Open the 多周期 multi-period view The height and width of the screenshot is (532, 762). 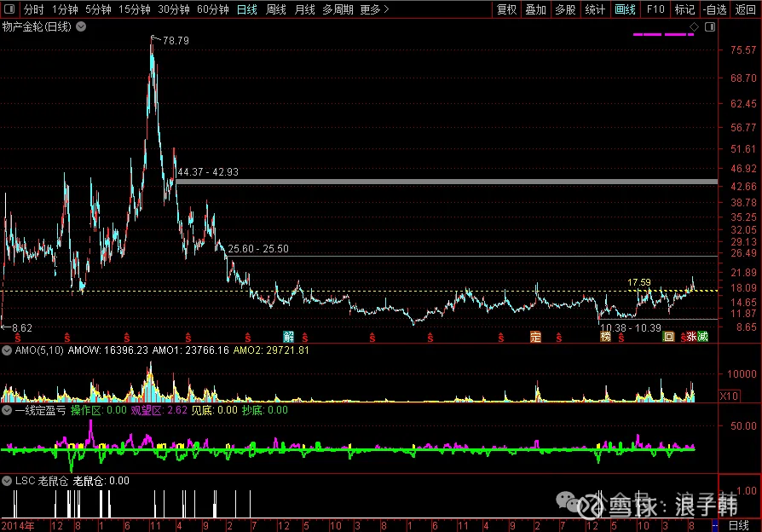coord(338,9)
